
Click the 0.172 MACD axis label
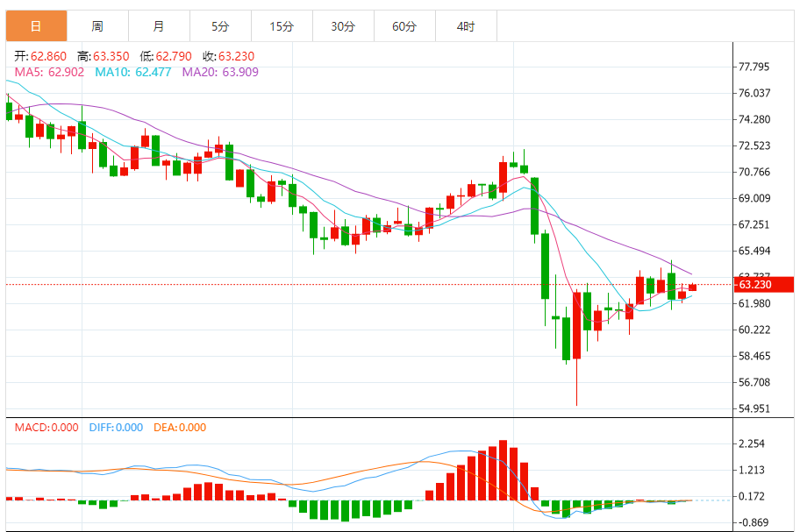coord(752,496)
